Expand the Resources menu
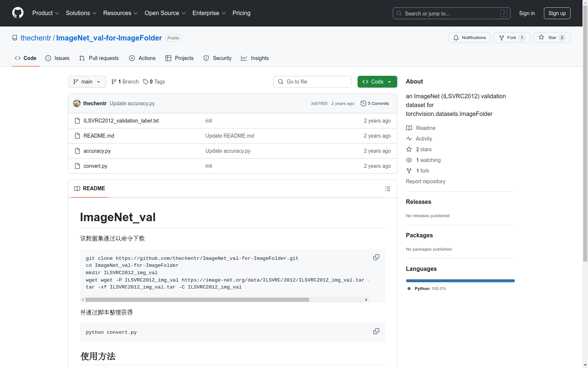Viewport: 588px width, 368px height. pyautogui.click(x=121, y=13)
